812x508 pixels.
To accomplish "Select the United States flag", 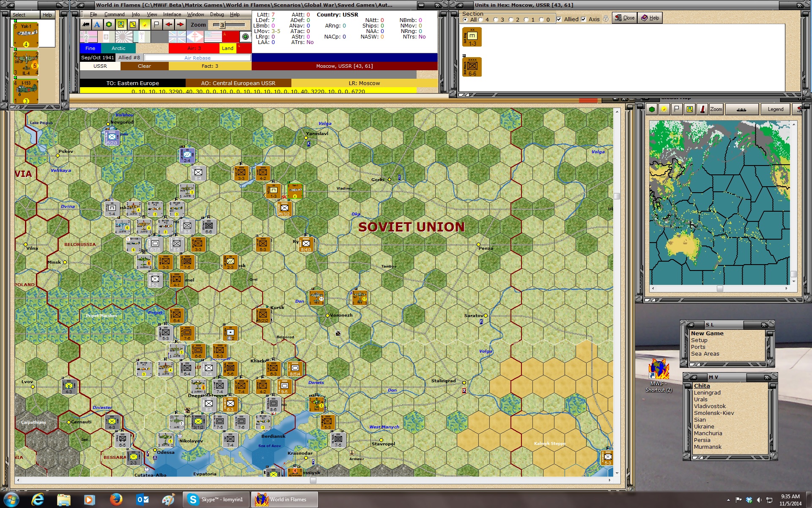I will pyautogui.click(x=213, y=37).
